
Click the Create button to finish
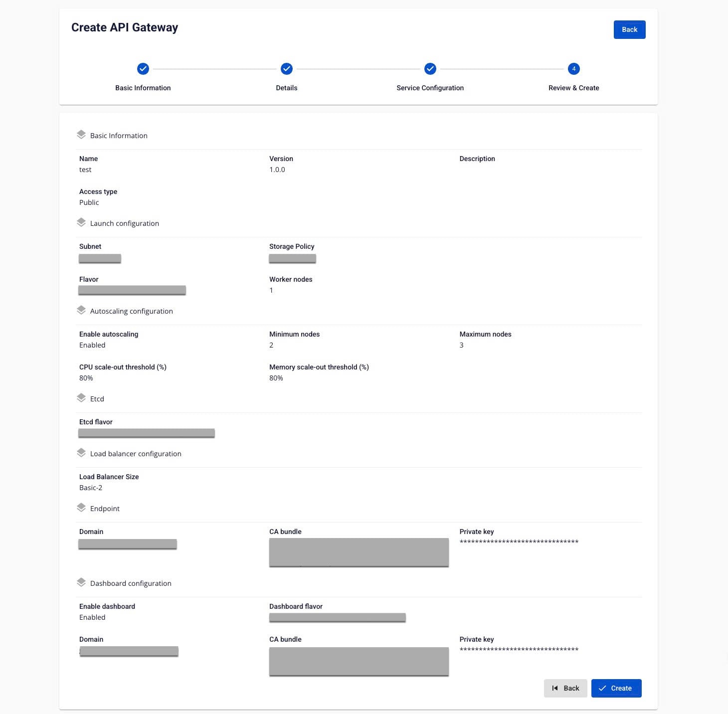616,688
